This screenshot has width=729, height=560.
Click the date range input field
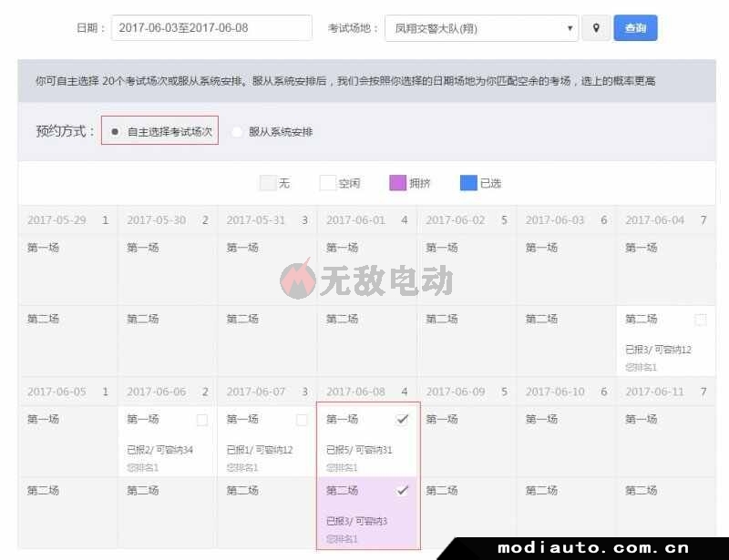click(211, 28)
